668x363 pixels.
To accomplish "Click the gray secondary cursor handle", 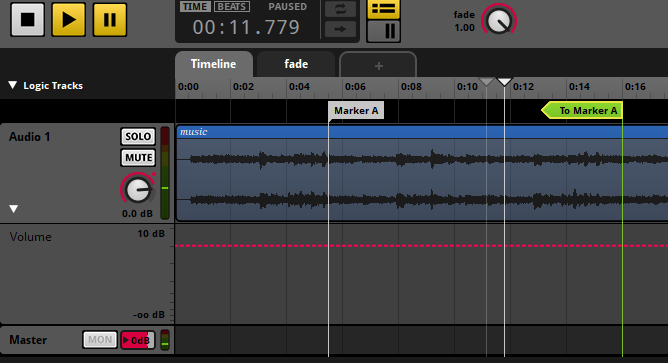I will tap(487, 81).
